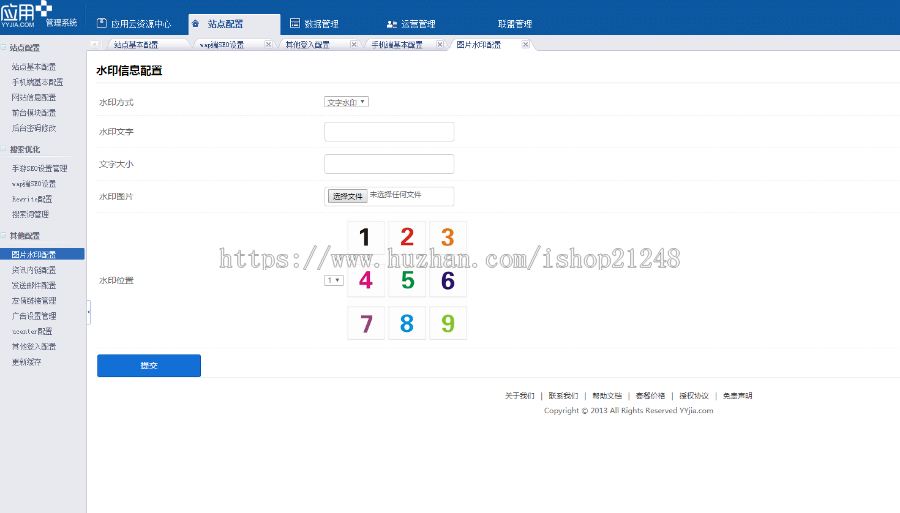Open the 套餐价格 footer link
Viewport: 900px width, 513px height.
coord(650,395)
